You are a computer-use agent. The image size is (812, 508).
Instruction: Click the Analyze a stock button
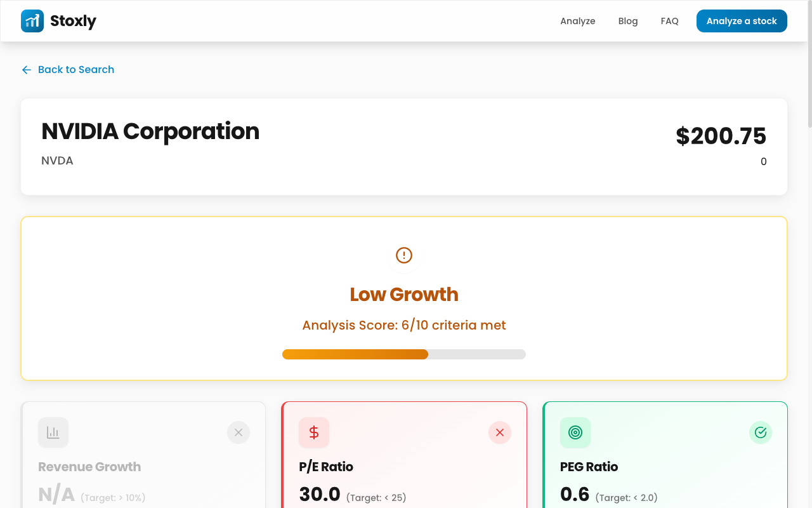tap(742, 21)
